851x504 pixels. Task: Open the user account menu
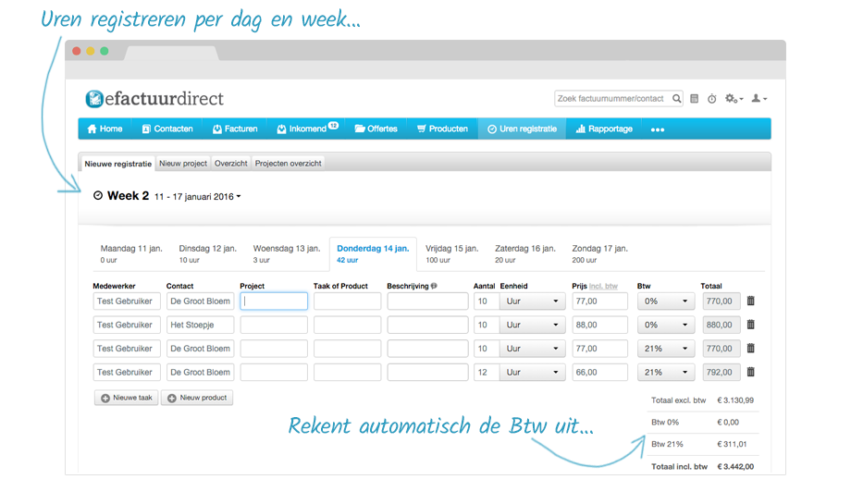coord(758,99)
